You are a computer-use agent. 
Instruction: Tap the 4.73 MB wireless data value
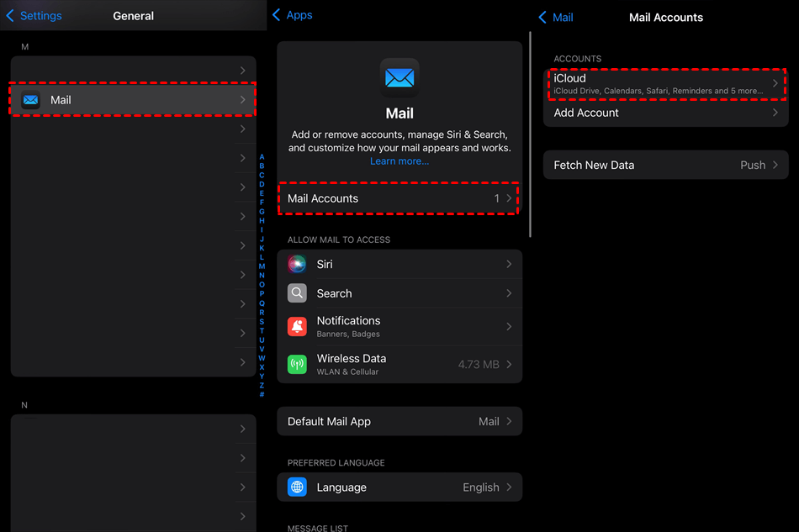tap(479, 365)
